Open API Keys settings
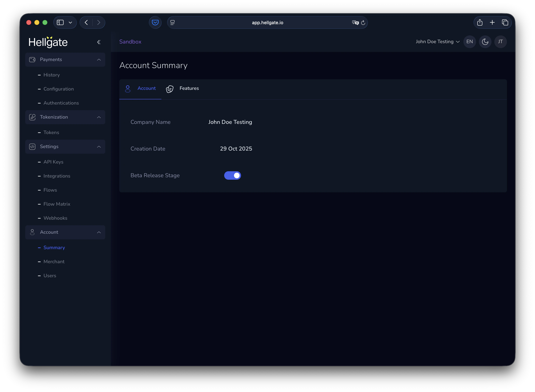The image size is (535, 392). point(53,162)
